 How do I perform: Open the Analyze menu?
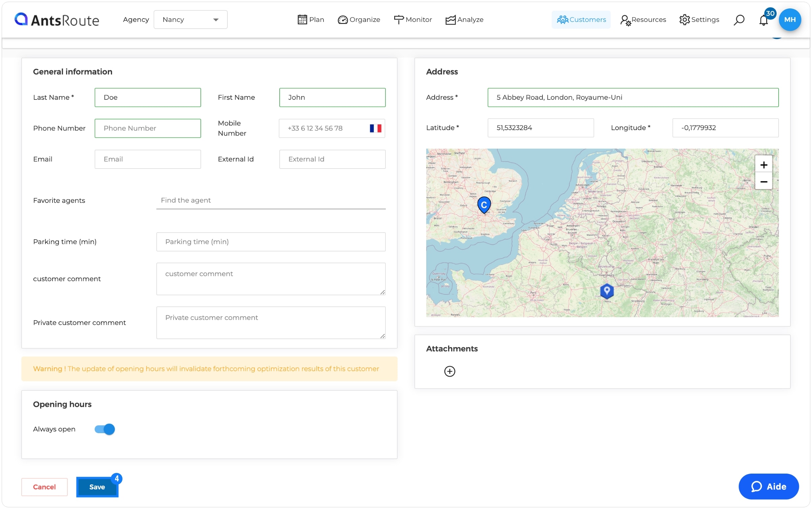click(x=464, y=20)
